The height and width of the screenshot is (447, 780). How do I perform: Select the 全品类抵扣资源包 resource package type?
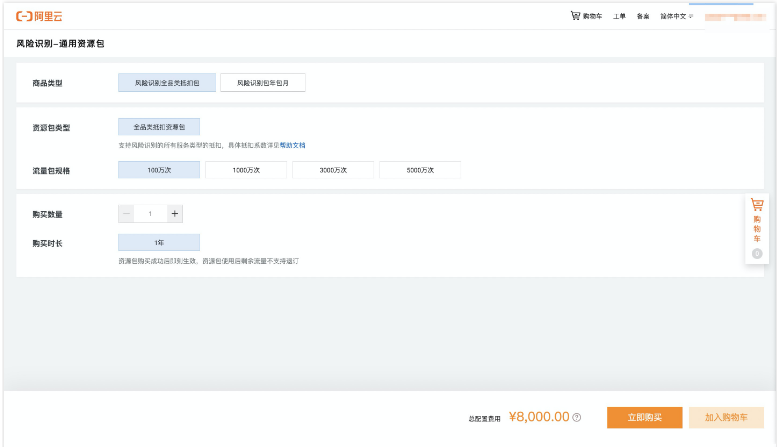pyautogui.click(x=159, y=127)
